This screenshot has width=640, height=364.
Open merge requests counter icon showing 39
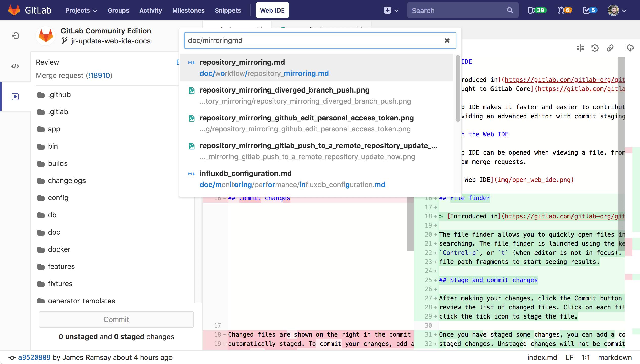coord(537,10)
